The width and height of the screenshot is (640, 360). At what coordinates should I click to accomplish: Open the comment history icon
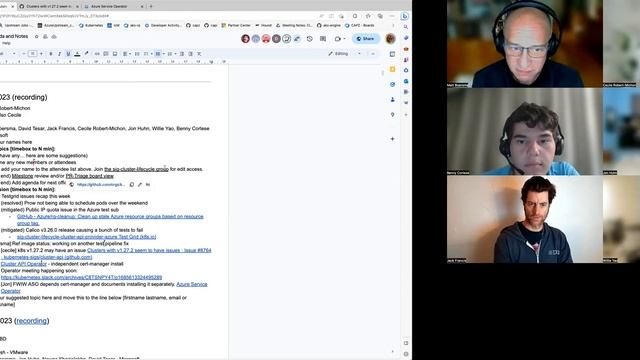[323, 39]
